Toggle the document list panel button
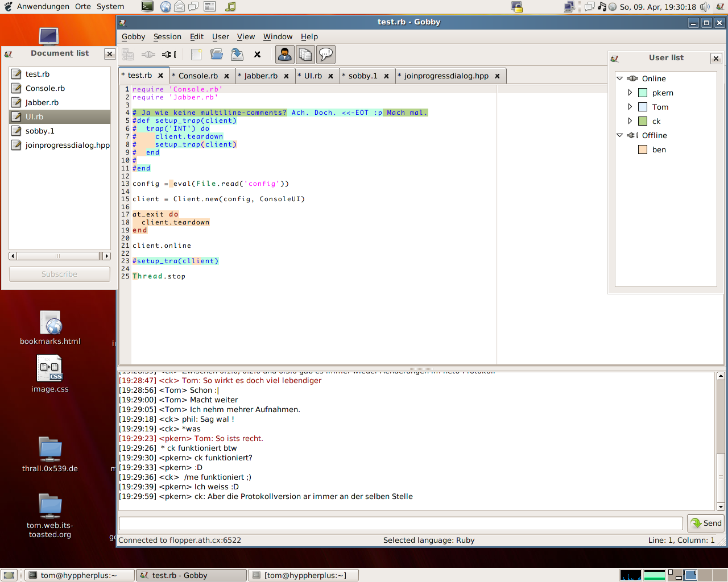This screenshot has height=582, width=728. [305, 55]
